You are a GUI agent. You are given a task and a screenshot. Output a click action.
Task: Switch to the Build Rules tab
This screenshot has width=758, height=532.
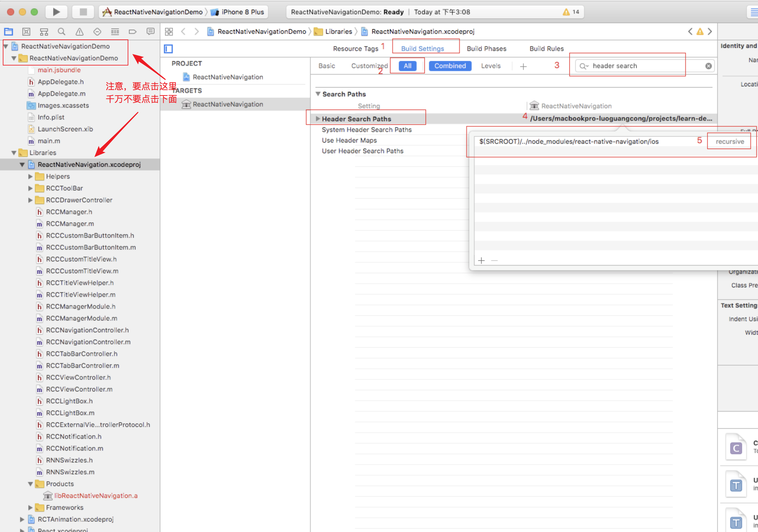click(546, 48)
